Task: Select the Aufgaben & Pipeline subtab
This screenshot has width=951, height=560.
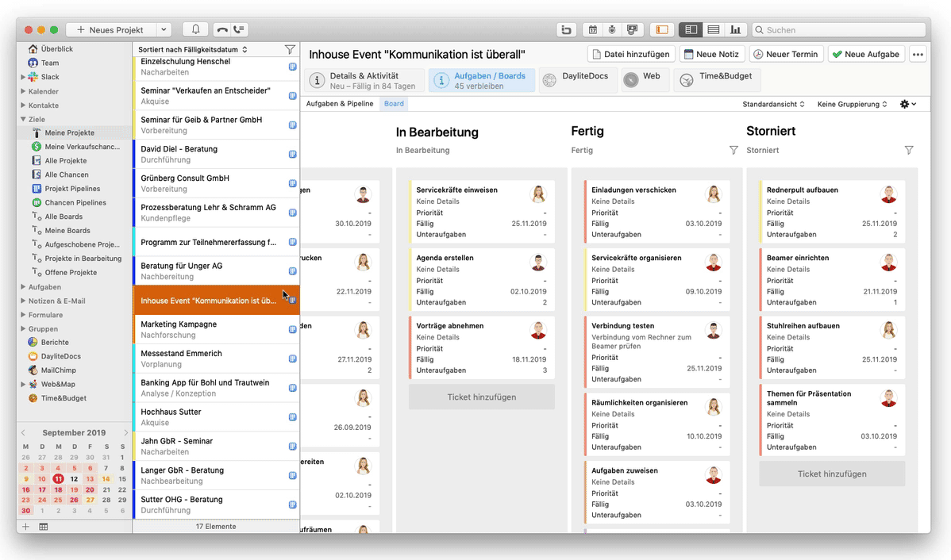Action: (x=340, y=104)
